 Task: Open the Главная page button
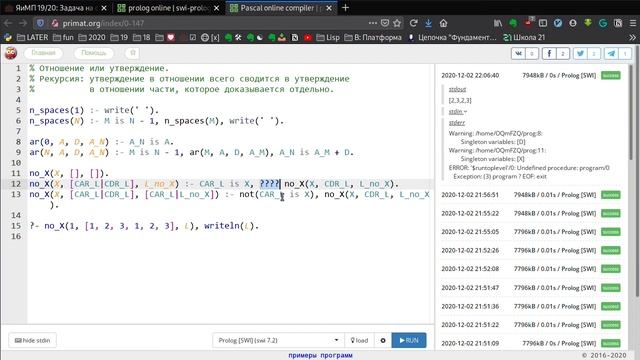43,53
